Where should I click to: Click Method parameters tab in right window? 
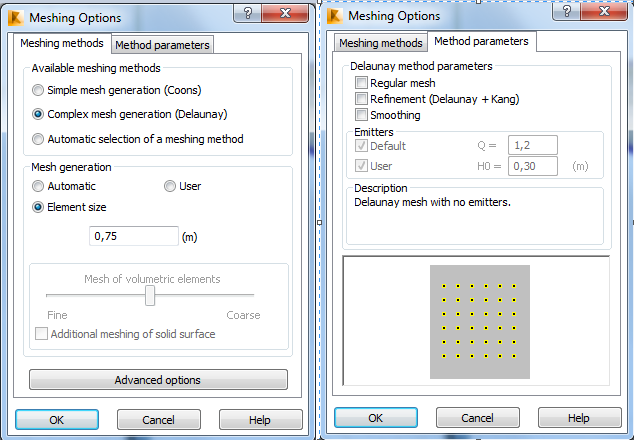tap(482, 41)
